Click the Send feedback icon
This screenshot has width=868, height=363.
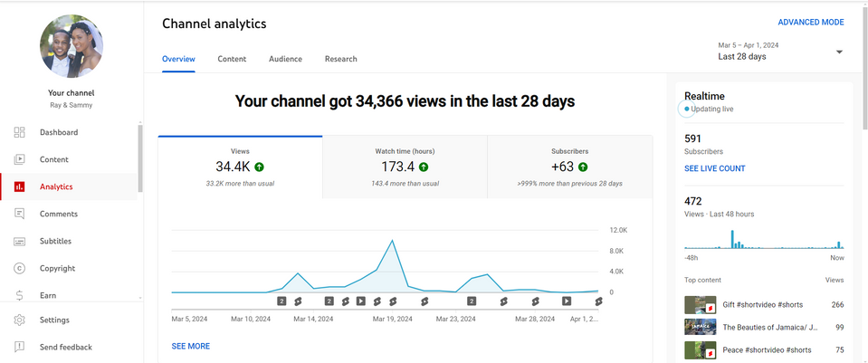[20, 347]
